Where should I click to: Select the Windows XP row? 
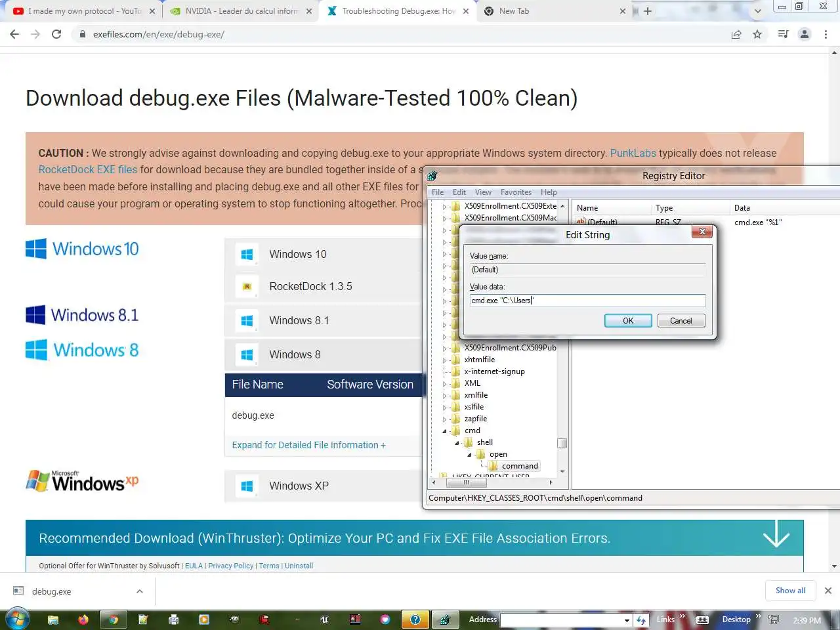(325, 486)
